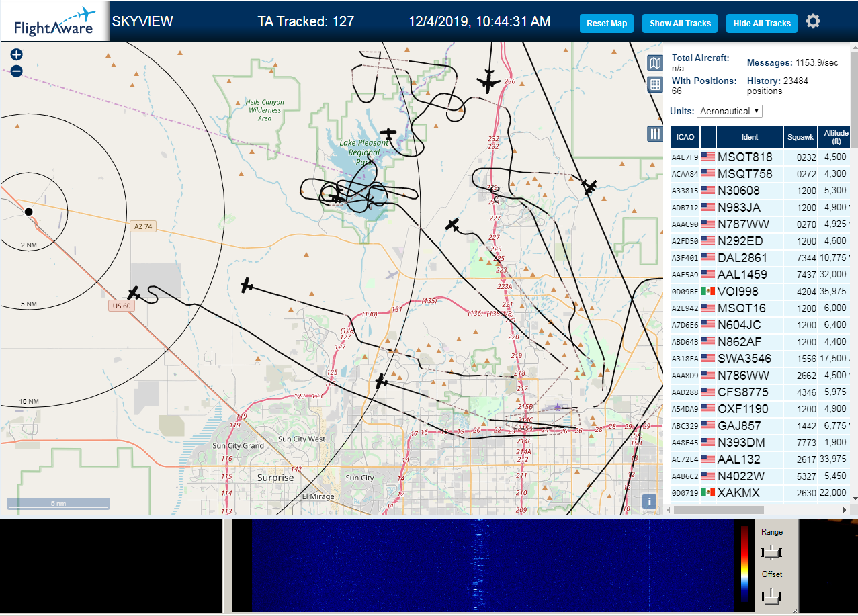Image resolution: width=858 pixels, height=616 pixels.
Task: Click Show All Tracks button
Action: pyautogui.click(x=680, y=23)
